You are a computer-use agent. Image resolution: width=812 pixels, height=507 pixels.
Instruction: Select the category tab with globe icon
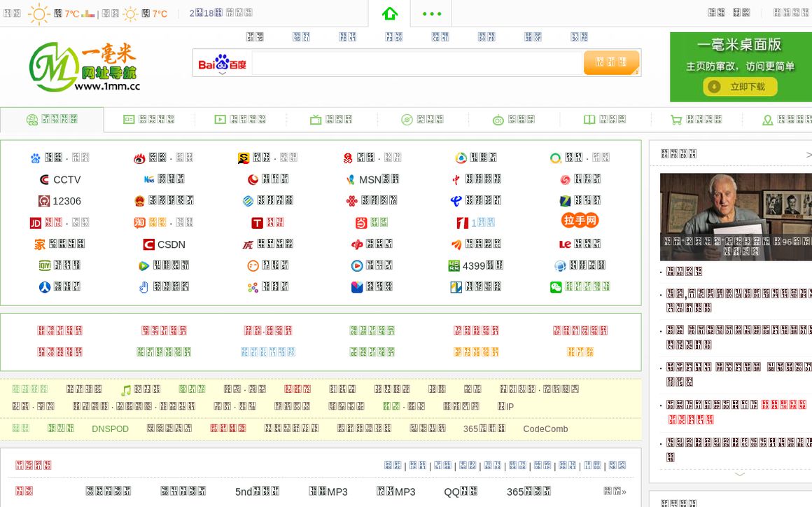pyautogui.click(x=52, y=120)
